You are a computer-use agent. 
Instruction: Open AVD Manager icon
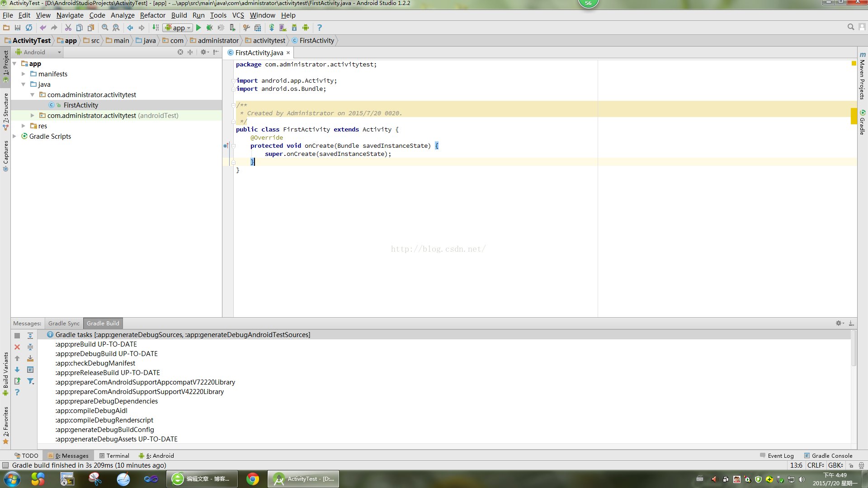(x=283, y=28)
